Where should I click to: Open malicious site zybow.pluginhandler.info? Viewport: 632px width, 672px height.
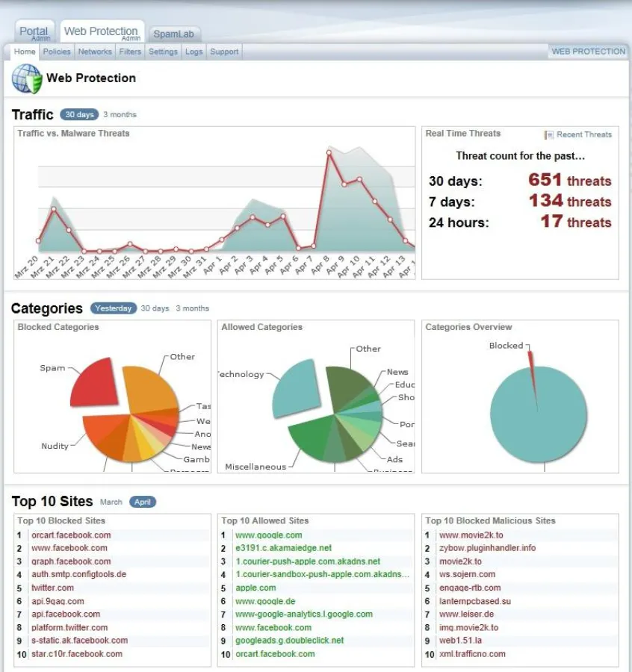point(487,548)
